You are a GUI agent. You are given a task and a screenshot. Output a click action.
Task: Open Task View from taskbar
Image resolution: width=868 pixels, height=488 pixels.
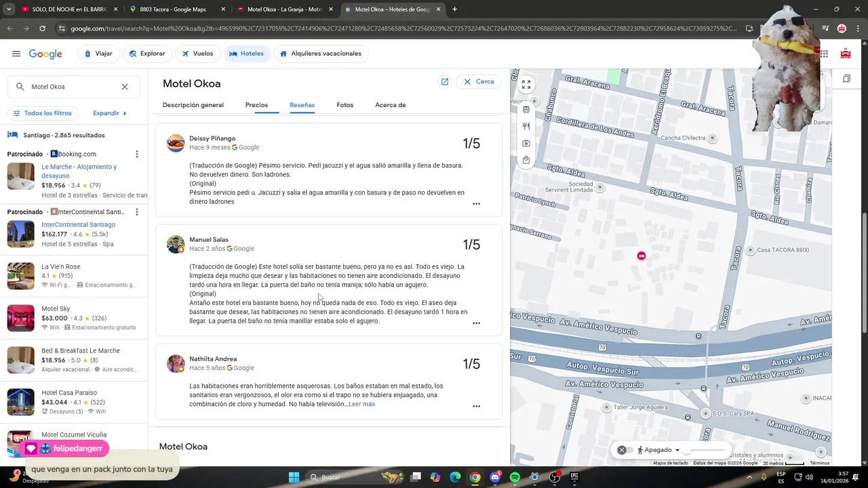click(x=416, y=477)
